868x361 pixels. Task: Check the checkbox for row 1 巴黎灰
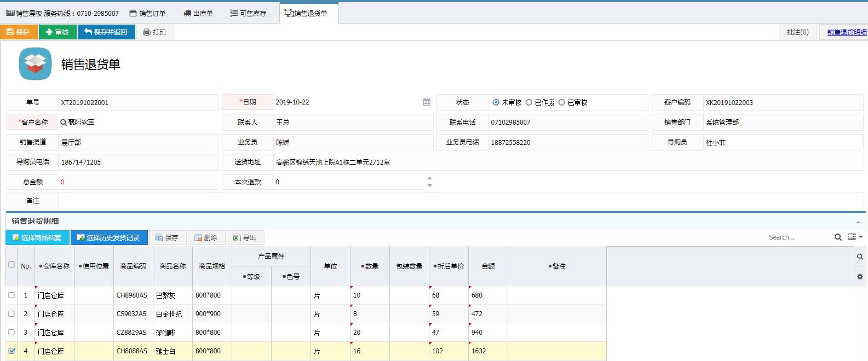(12, 295)
